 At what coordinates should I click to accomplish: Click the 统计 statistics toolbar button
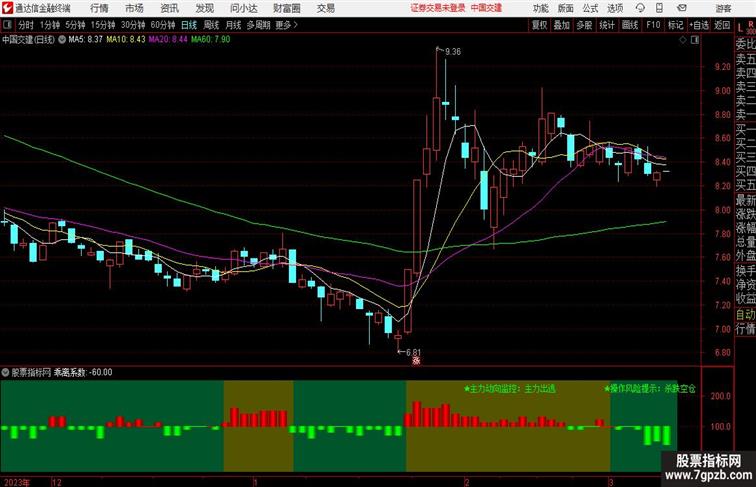(607, 25)
